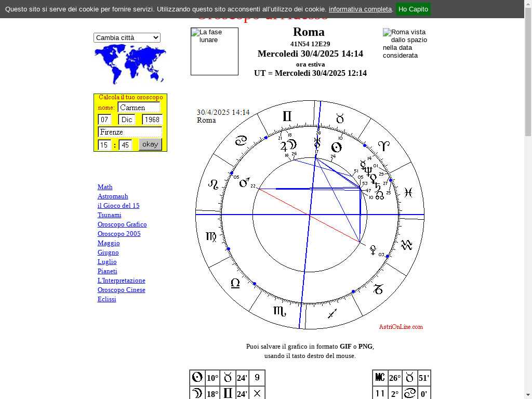Click the Pisces sign on the chart
This screenshot has width=532, height=399.
click(x=408, y=193)
